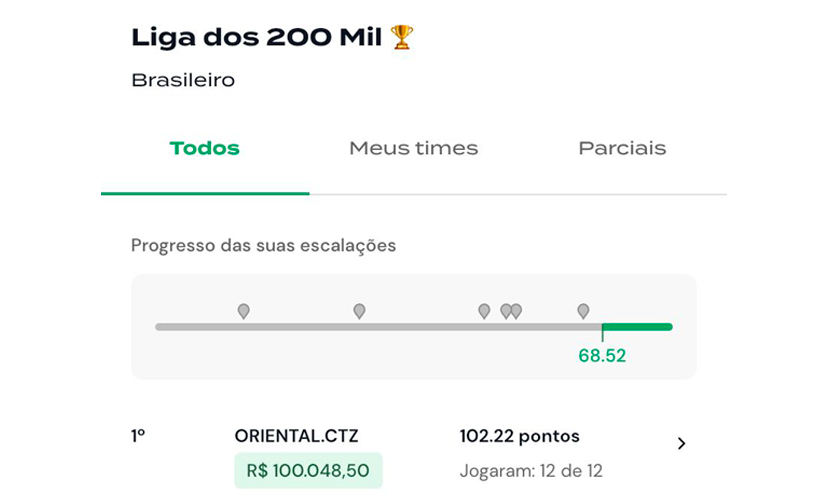Viewport: 828px width, 500px height.
Task: Click the gray portion of progress bar
Action: point(379,327)
